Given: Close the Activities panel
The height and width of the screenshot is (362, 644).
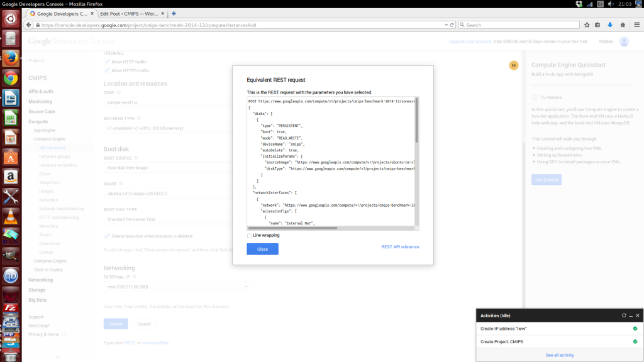Looking at the screenshot, I should click(x=638, y=315).
